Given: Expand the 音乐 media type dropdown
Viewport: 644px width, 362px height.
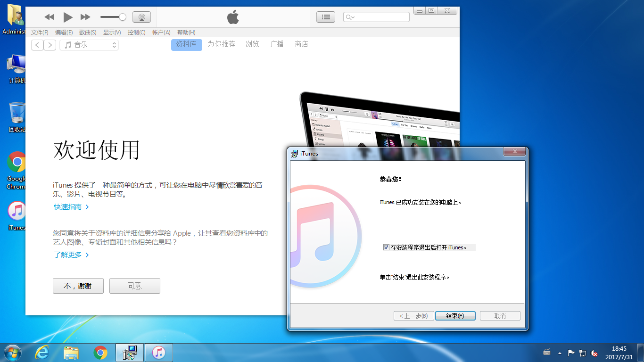Looking at the screenshot, I should 89,45.
